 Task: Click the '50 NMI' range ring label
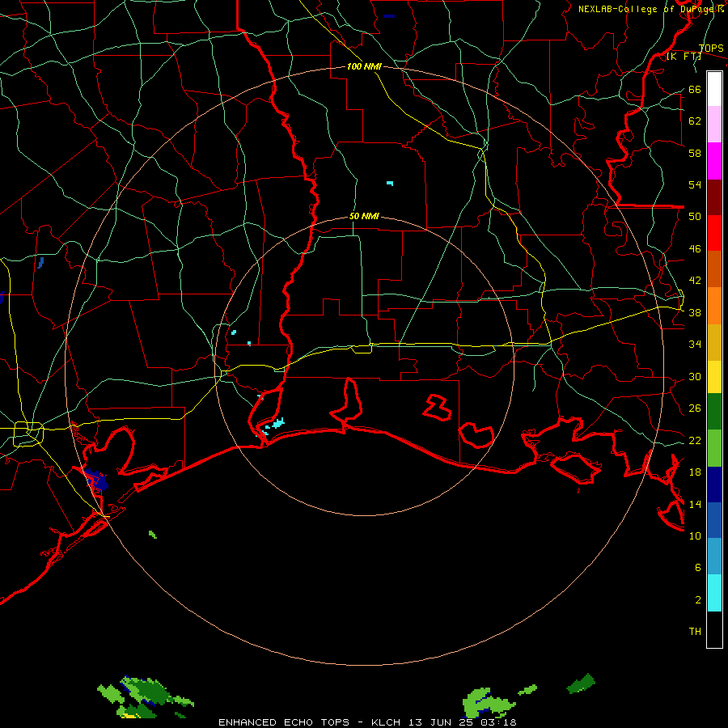pos(364,216)
